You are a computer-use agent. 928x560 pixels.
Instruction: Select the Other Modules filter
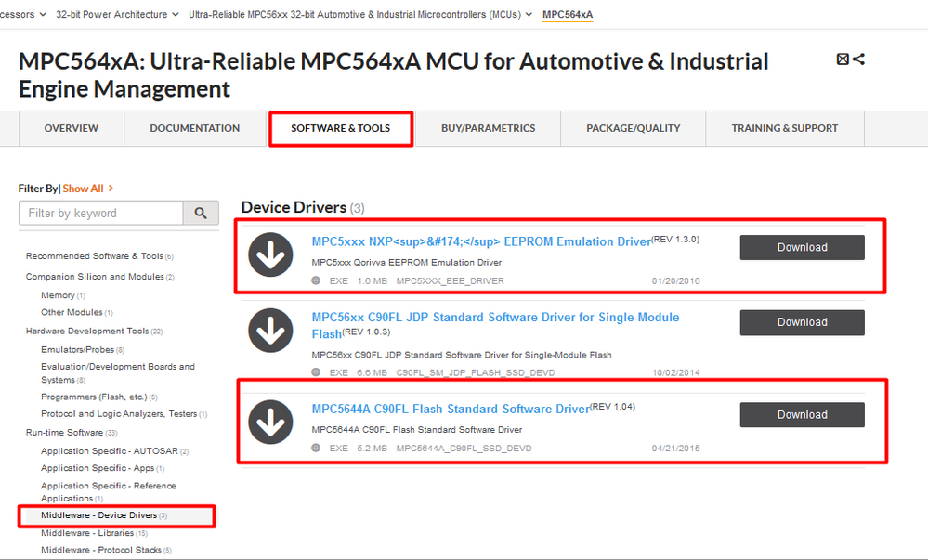72,312
